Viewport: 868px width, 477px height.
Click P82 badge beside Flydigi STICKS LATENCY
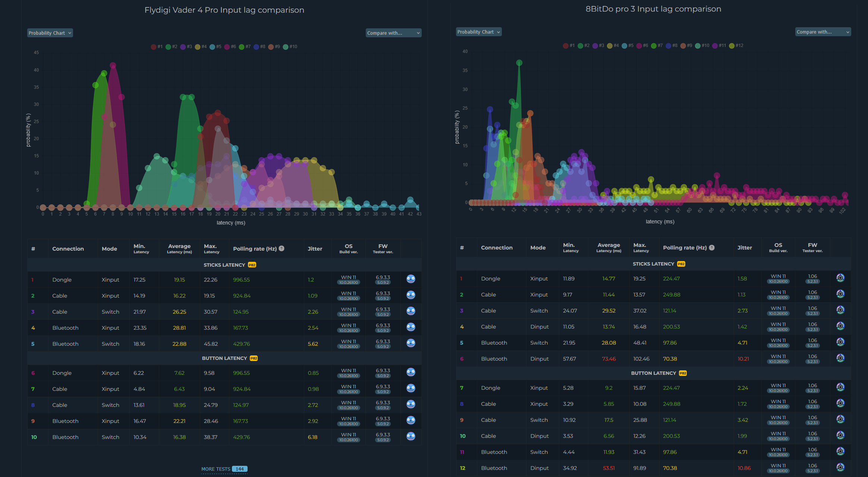[252, 265]
